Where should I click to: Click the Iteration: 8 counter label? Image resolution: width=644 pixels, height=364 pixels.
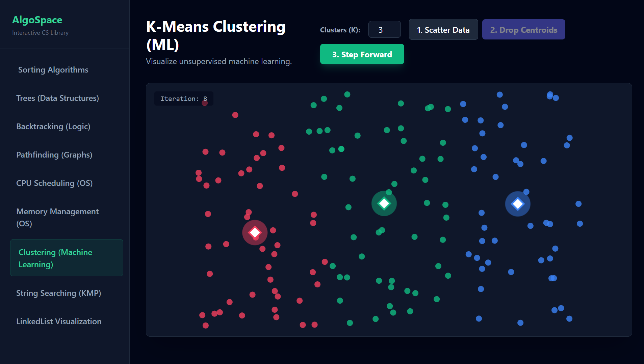(184, 99)
